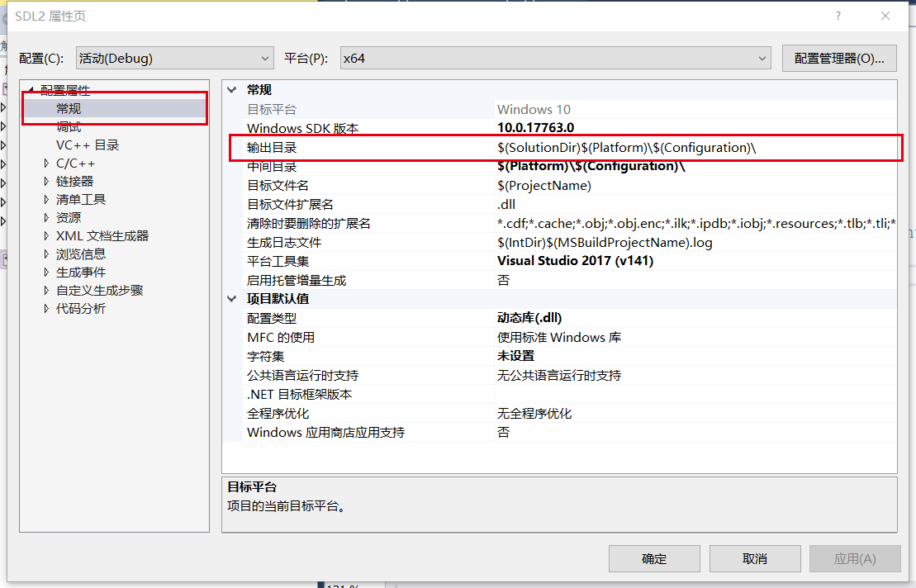Screen dimensions: 916x588
Task: Select 调试 in the property tree
Action: point(69,126)
